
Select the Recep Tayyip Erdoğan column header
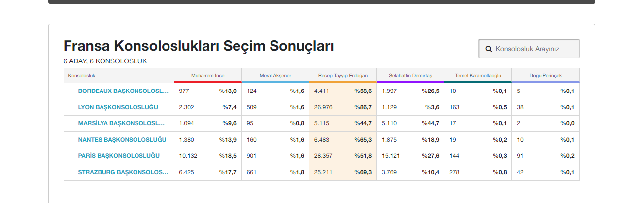tap(343, 76)
